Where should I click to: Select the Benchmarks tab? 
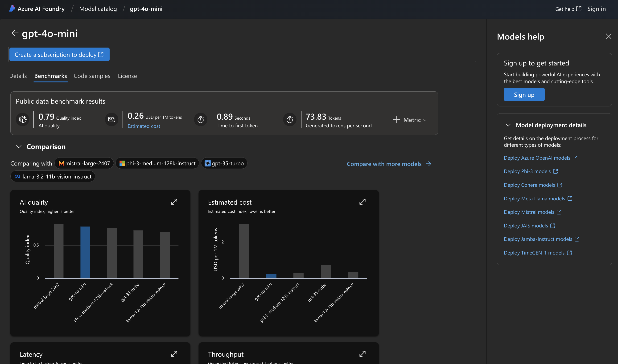click(51, 76)
